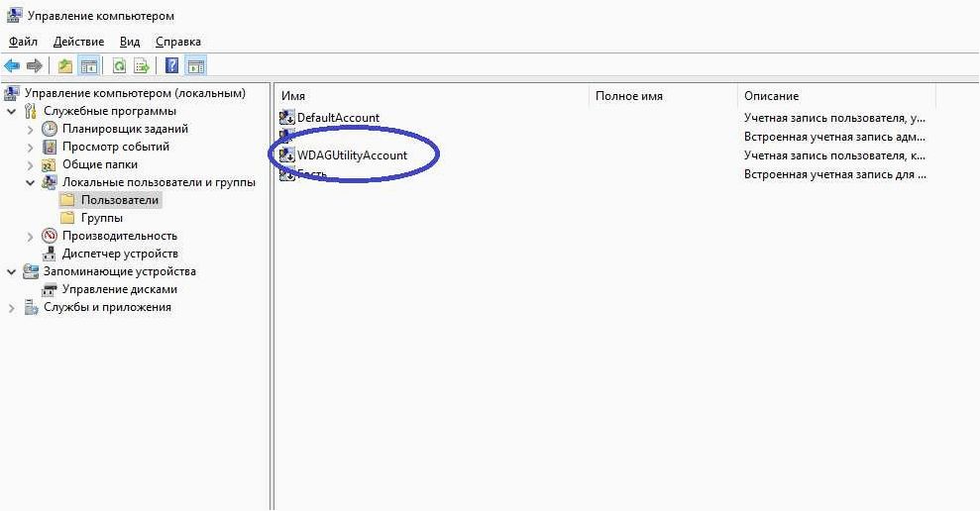Click the Производительность icon
This screenshot has width=980, height=511.
(x=50, y=236)
